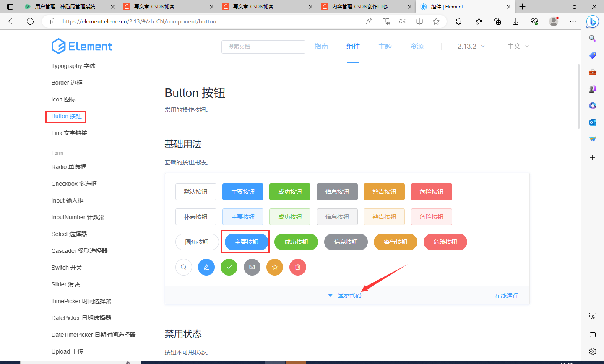Open the sidebar tools briefcase icon

[x=592, y=72]
